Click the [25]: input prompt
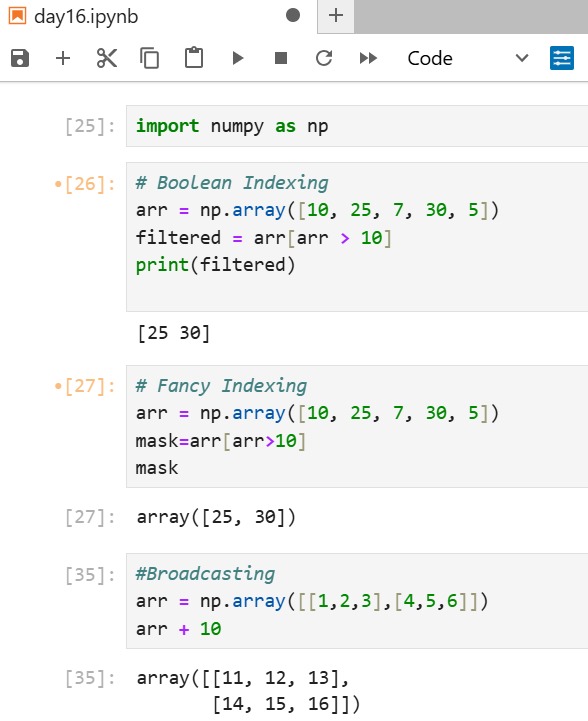Viewport: 588px width, 721px height. [x=90, y=126]
